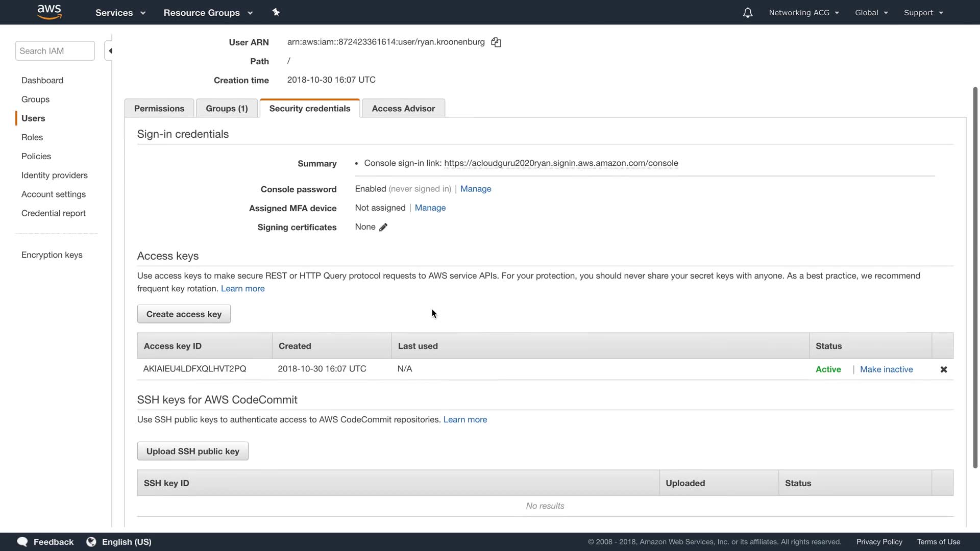Screen dimensions: 980x551
Task: Copy the User ARN to clipboard
Action: pos(496,42)
